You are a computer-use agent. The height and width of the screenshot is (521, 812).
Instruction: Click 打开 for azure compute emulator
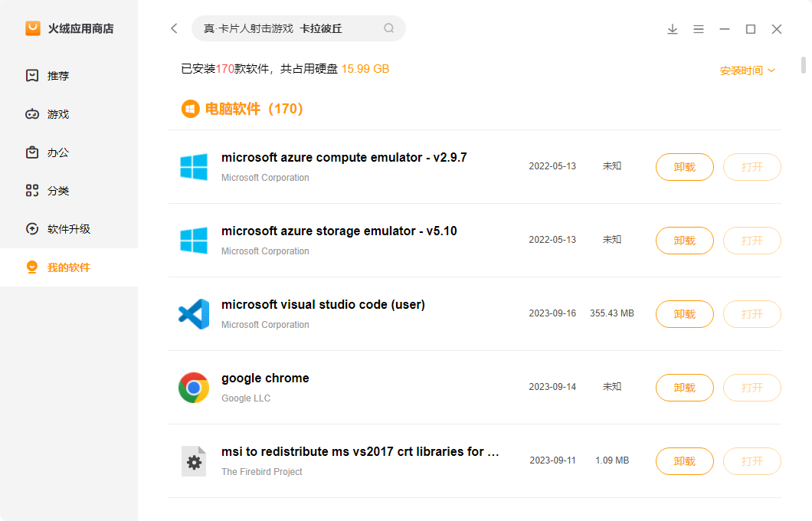click(x=752, y=167)
